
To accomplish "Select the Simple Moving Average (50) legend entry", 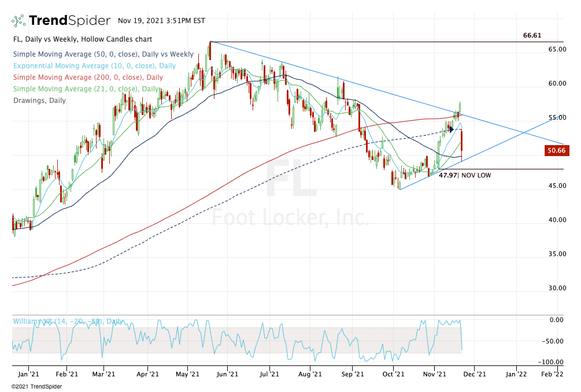I will tap(103, 54).
